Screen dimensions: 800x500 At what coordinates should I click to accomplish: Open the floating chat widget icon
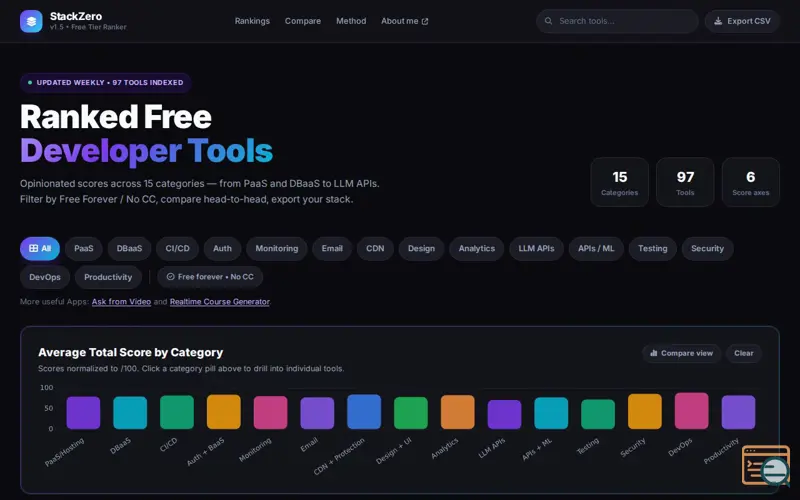pyautogui.click(x=766, y=465)
